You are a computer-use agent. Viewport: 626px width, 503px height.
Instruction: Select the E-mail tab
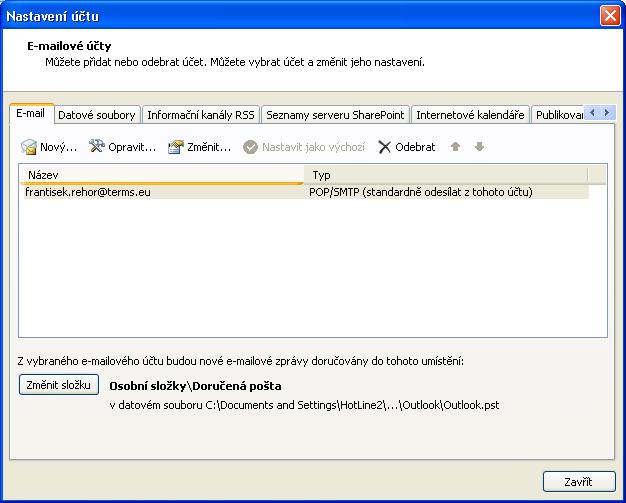pos(30,114)
